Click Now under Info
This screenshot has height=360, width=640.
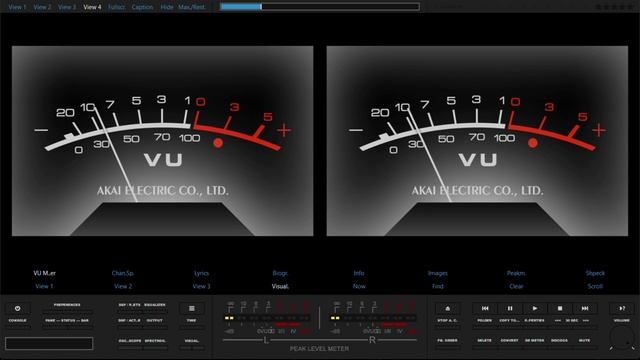359,286
